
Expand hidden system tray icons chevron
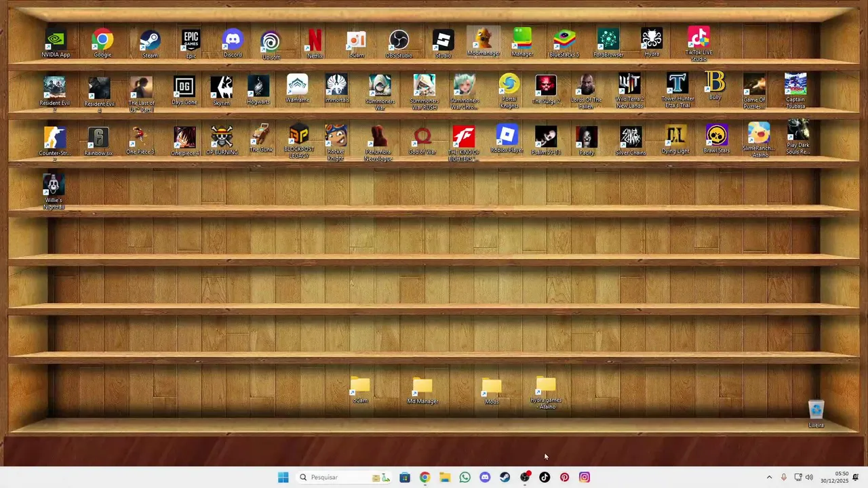point(769,477)
